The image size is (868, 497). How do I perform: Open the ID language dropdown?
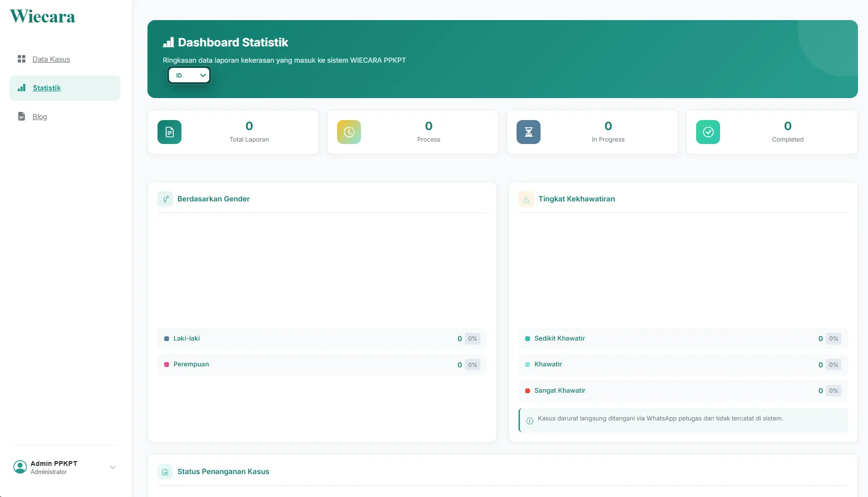point(189,75)
